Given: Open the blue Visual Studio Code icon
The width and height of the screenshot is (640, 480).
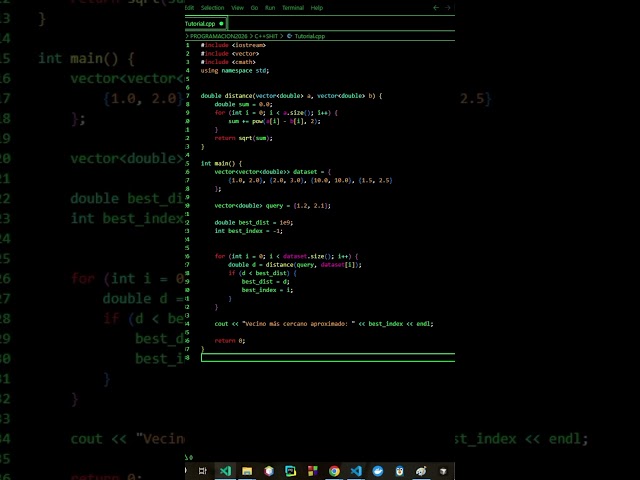Looking at the screenshot, I should click(x=356, y=471).
